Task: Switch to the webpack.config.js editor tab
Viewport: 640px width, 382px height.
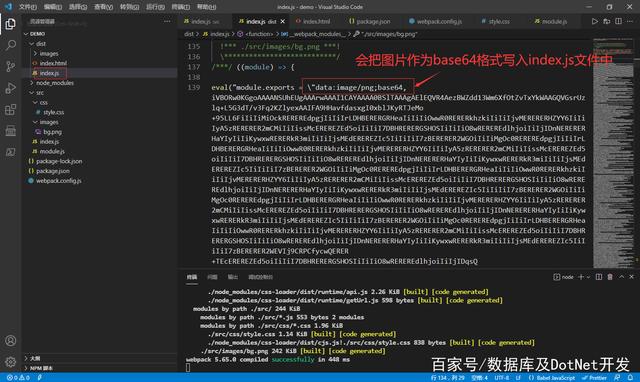Action: [x=436, y=21]
